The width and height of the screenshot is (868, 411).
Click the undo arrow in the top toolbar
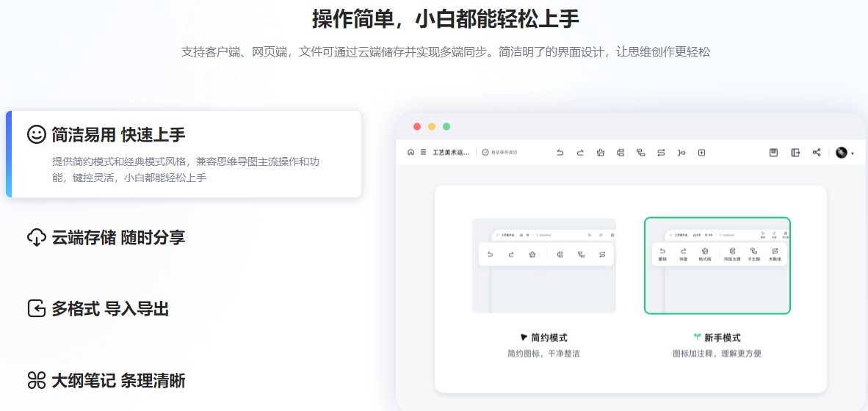click(560, 153)
